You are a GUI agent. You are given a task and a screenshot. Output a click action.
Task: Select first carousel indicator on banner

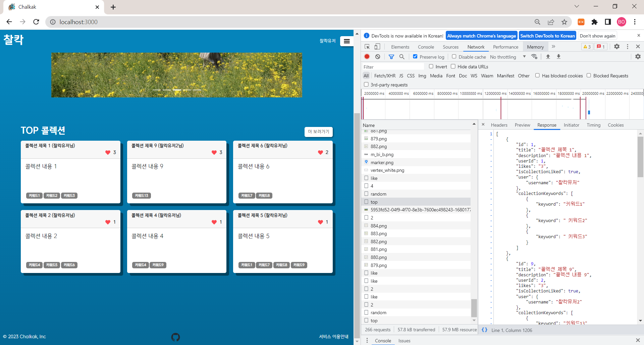[x=157, y=90]
